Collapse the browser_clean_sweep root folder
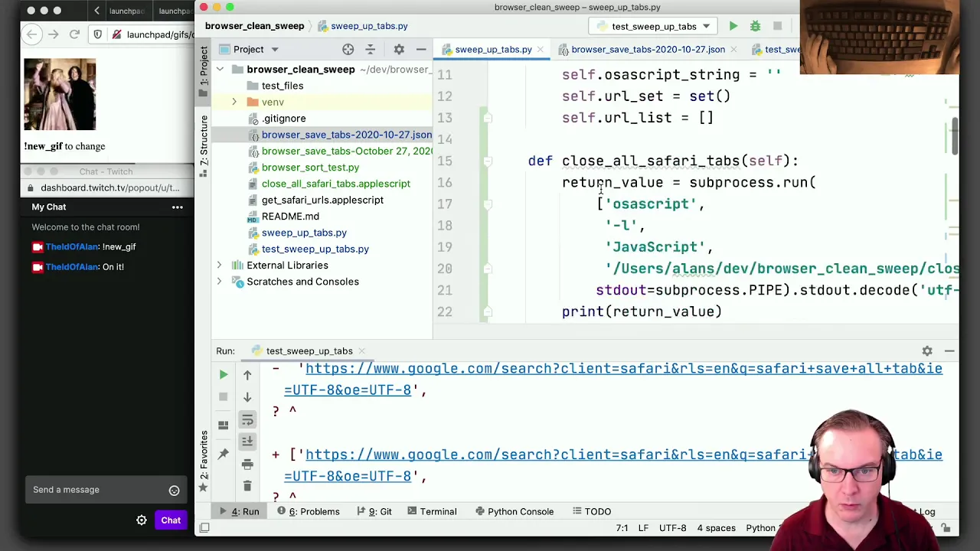The width and height of the screenshot is (980, 551). coord(220,70)
